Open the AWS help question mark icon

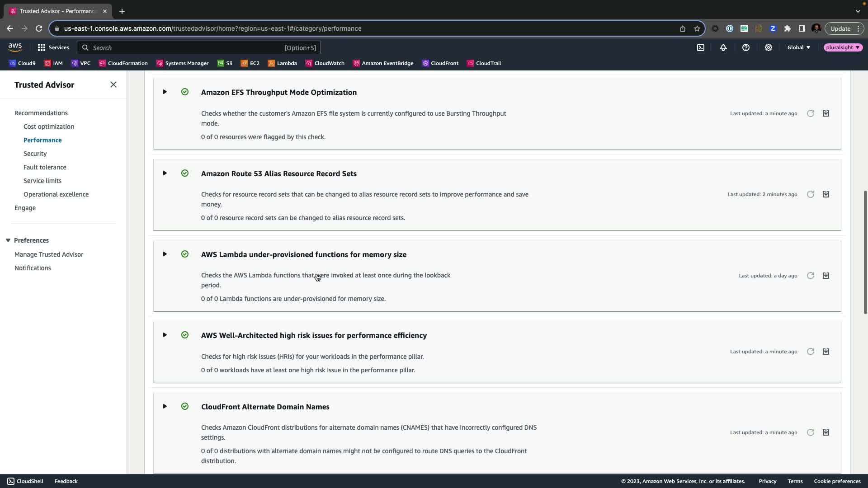pyautogui.click(x=745, y=47)
